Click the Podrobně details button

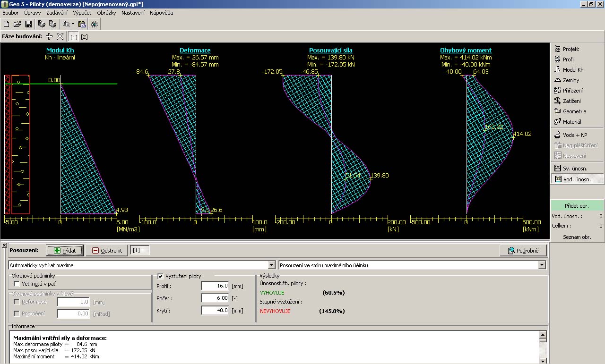(523, 250)
